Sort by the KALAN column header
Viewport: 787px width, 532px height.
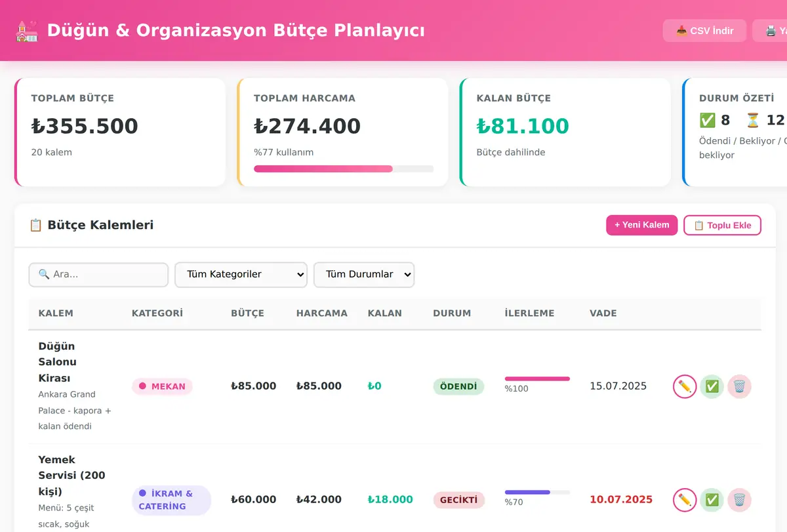click(385, 314)
